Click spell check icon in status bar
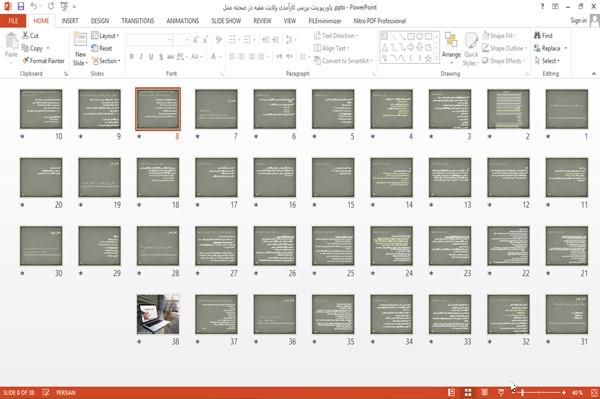The width and height of the screenshot is (600, 399). 46,392
